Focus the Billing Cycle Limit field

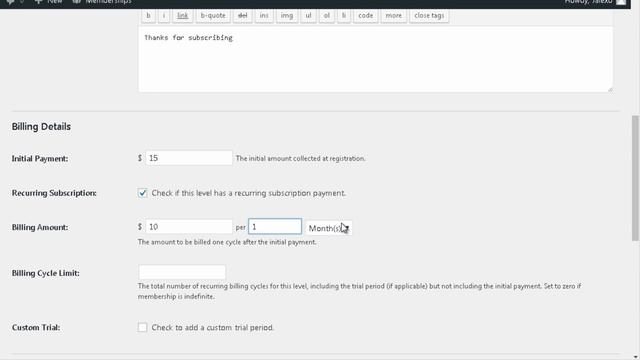(x=182, y=272)
